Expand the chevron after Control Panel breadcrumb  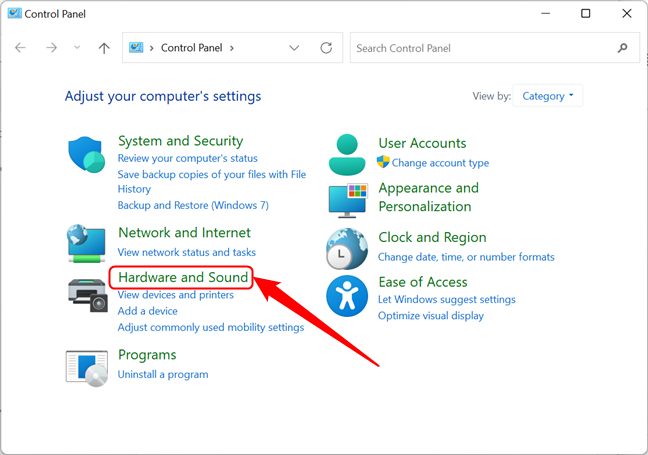point(232,48)
